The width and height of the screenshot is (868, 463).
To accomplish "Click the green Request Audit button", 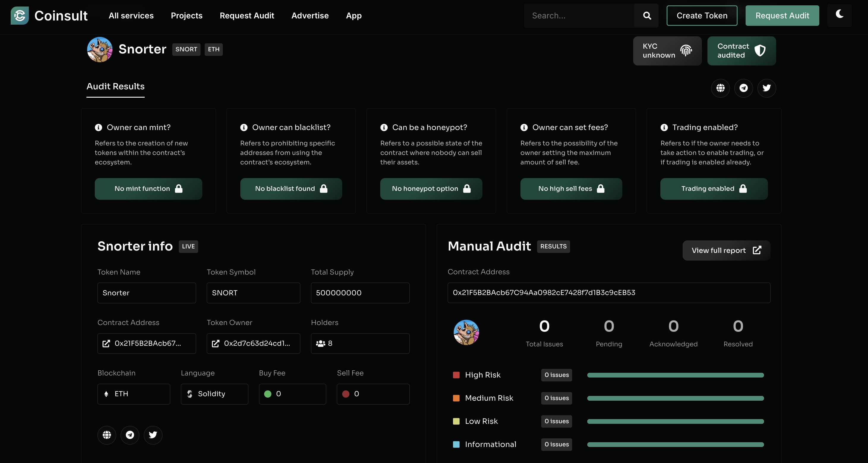I will coord(782,15).
